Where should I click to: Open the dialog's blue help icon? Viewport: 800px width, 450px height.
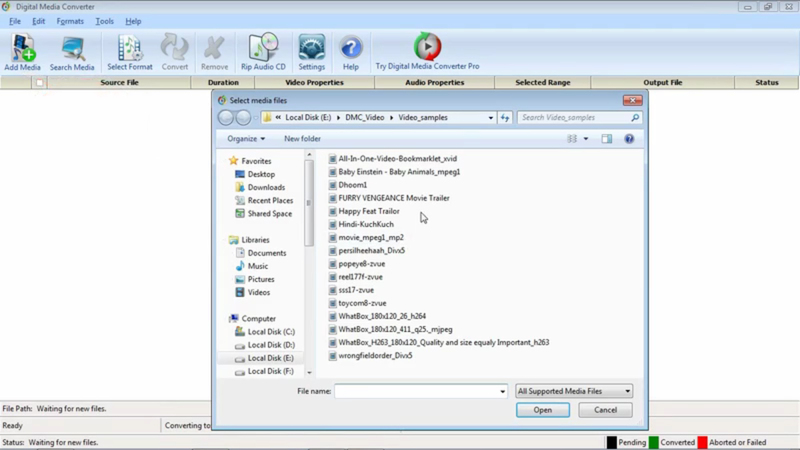(x=629, y=139)
